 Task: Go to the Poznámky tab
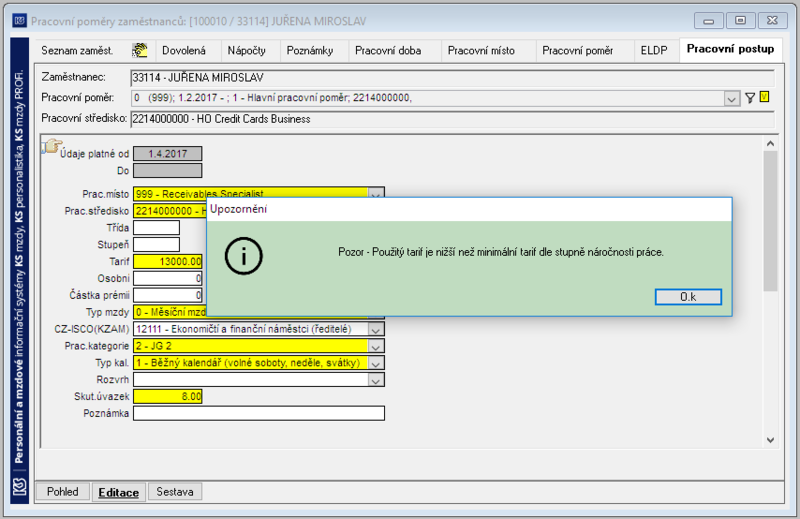[x=310, y=51]
